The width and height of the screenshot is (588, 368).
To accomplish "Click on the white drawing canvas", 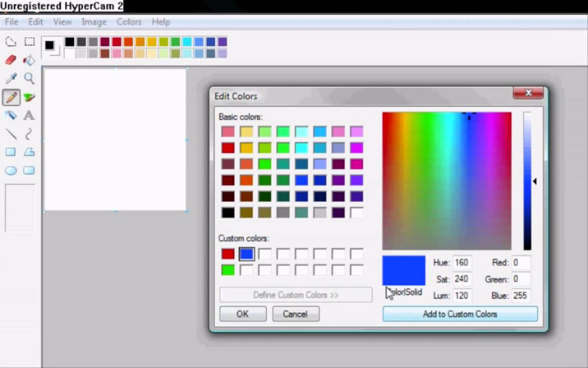I will pyautogui.click(x=115, y=140).
